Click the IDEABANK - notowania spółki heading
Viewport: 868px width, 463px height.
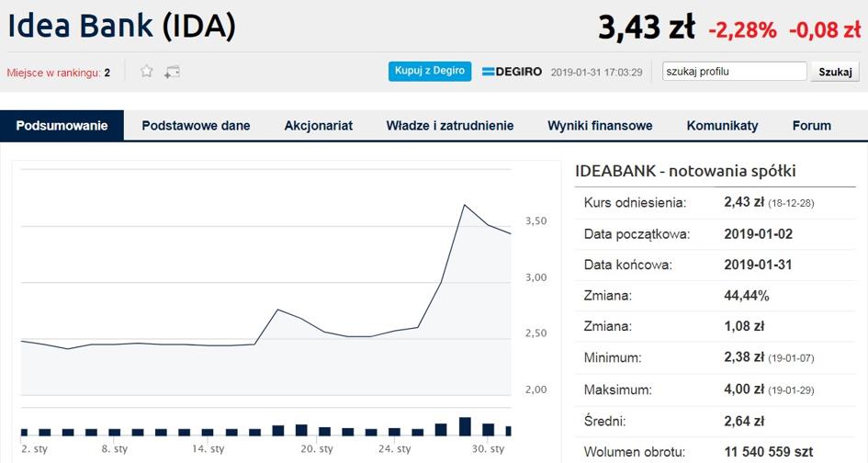(x=685, y=171)
